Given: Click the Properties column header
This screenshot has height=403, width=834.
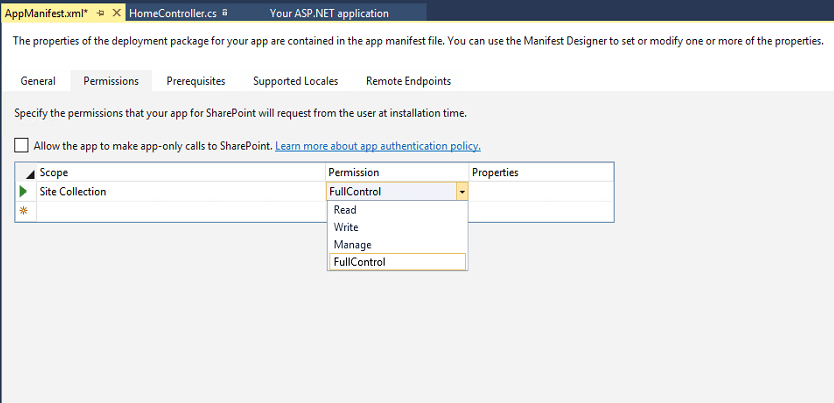Looking at the screenshot, I should (541, 172).
